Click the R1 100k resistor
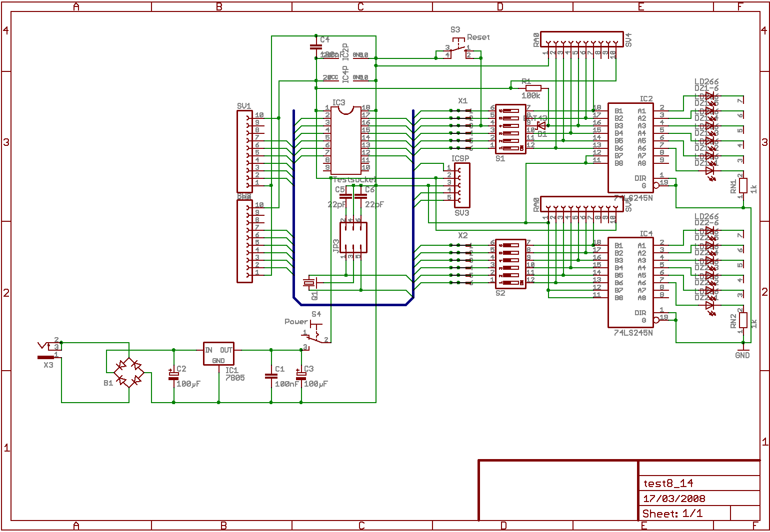The image size is (770, 532). coord(533,88)
